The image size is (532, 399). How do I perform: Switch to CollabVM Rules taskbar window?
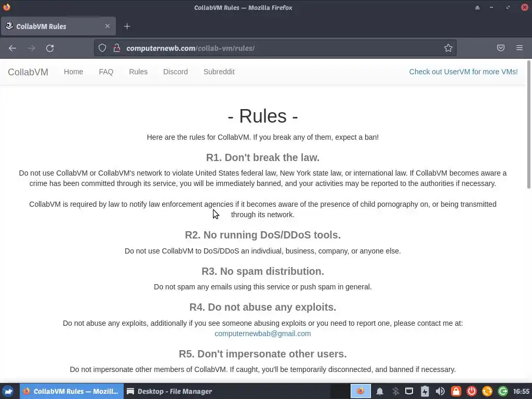pos(71,391)
